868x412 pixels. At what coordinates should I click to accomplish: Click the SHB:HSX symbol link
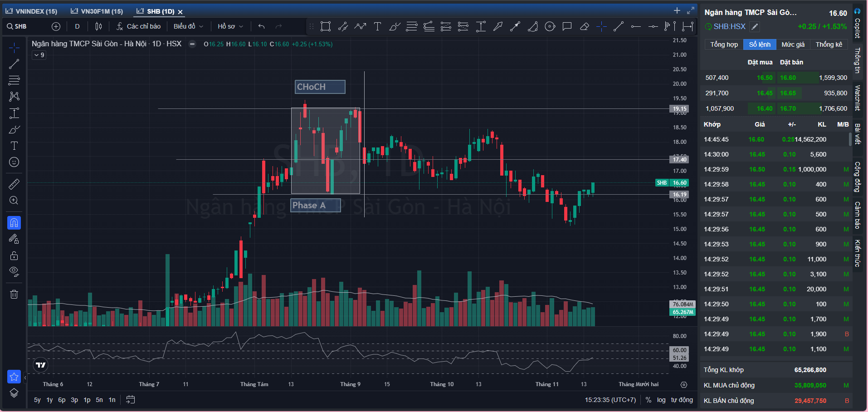(730, 27)
